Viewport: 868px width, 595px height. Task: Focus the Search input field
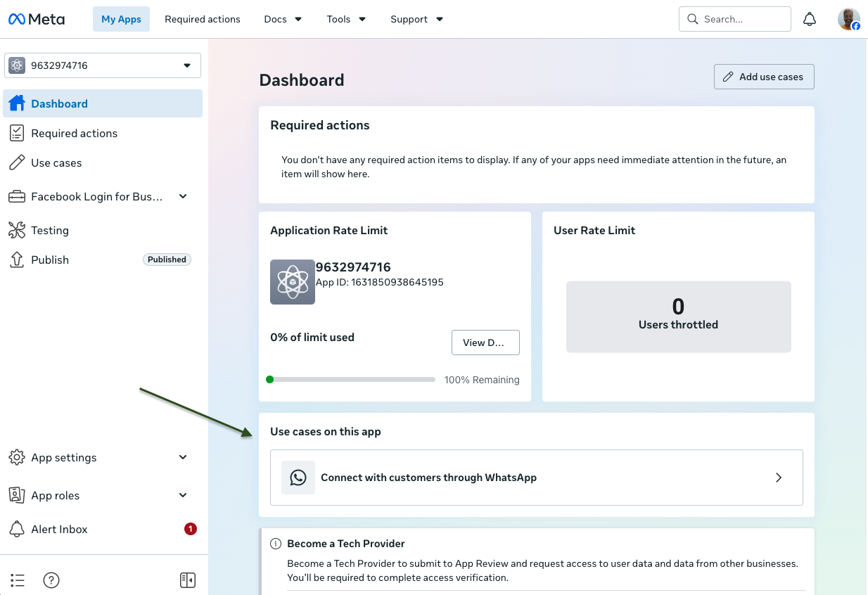(735, 19)
